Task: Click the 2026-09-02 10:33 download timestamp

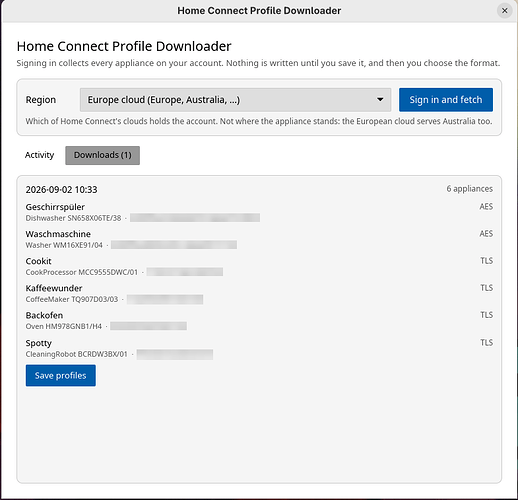Action: pos(61,190)
